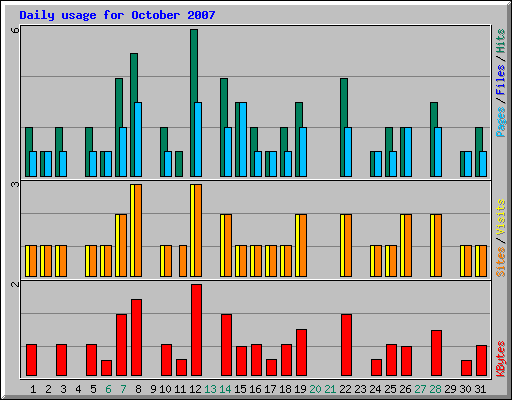
Task: Click the red KBytes bar for day 6
Action: (106, 368)
